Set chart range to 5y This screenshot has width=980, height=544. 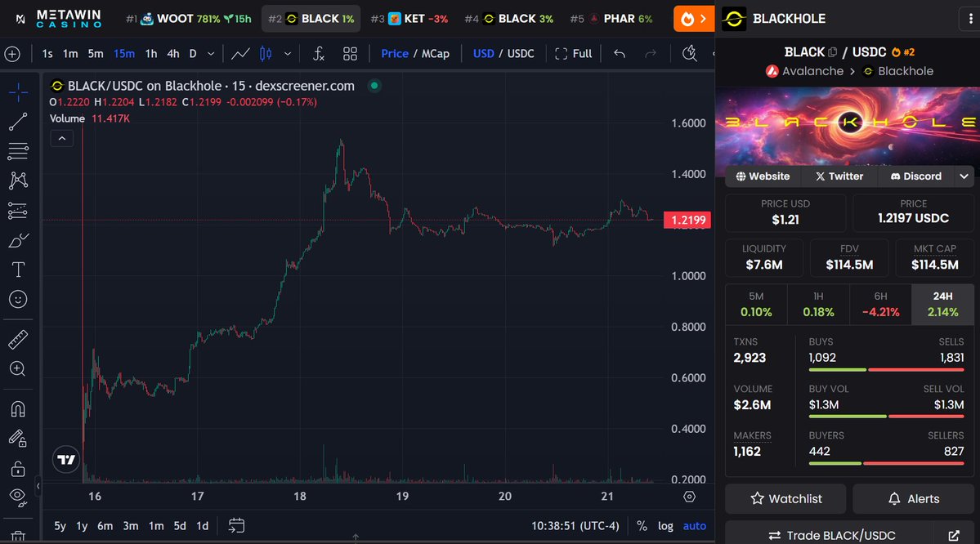(x=60, y=526)
